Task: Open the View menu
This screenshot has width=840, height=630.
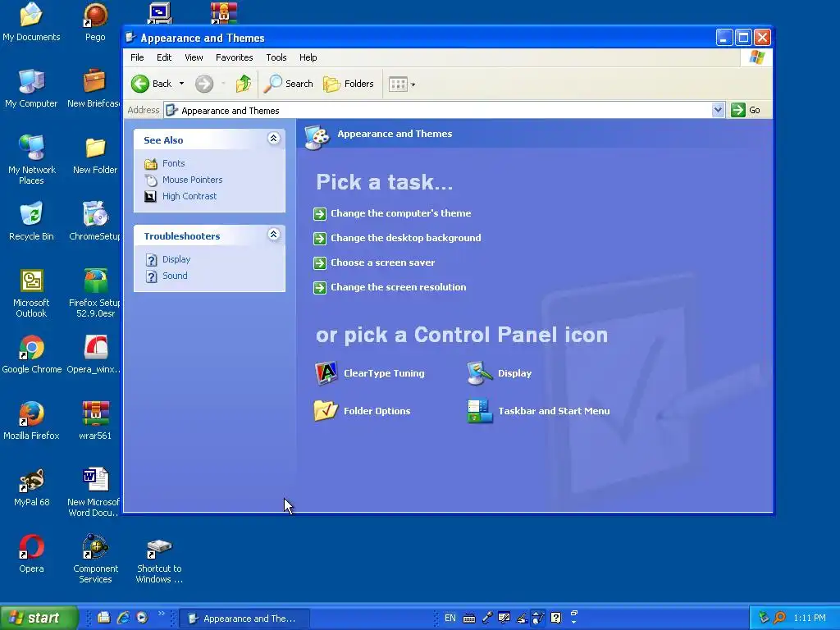Action: tap(194, 57)
